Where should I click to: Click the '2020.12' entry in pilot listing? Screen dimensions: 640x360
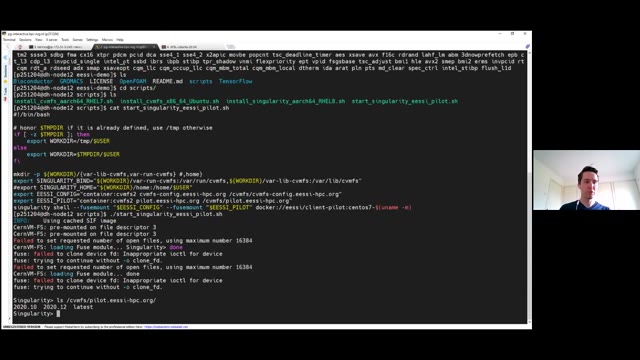point(55,307)
